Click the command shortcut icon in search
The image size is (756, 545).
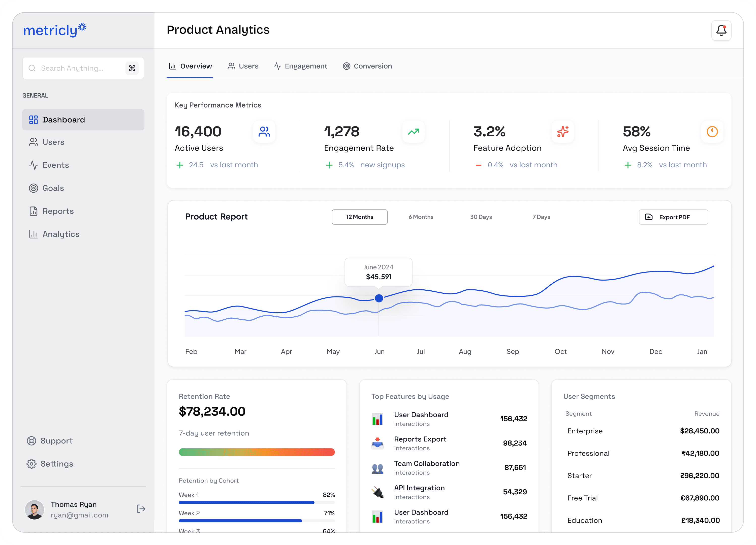(x=132, y=68)
